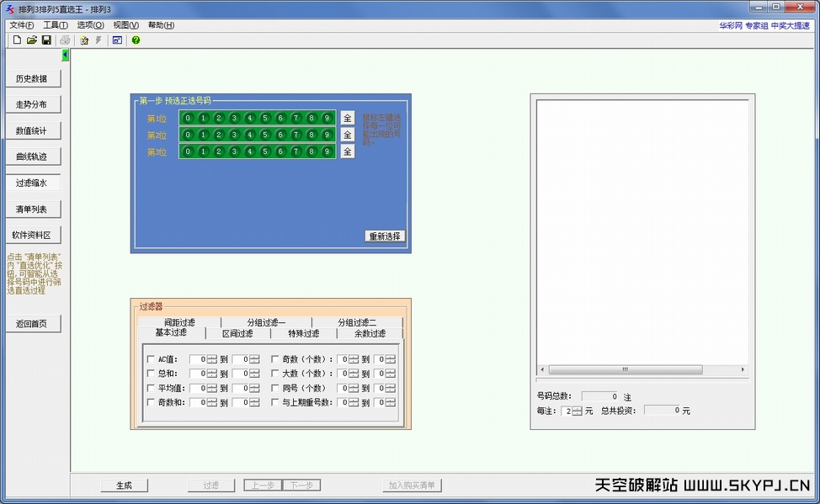Click the green help question mark icon
The image size is (820, 504).
pos(136,40)
